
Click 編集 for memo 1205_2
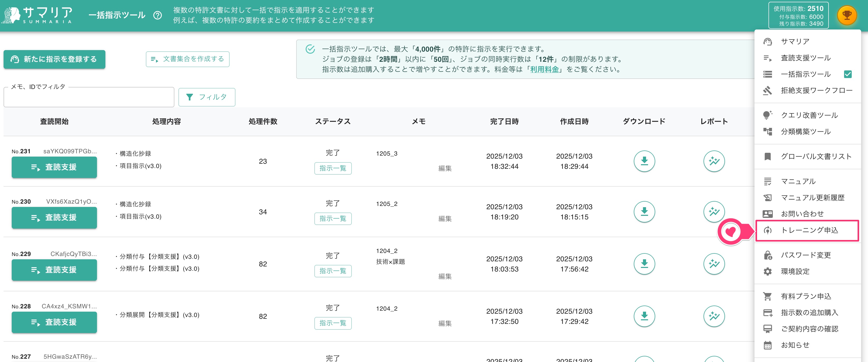(x=445, y=219)
